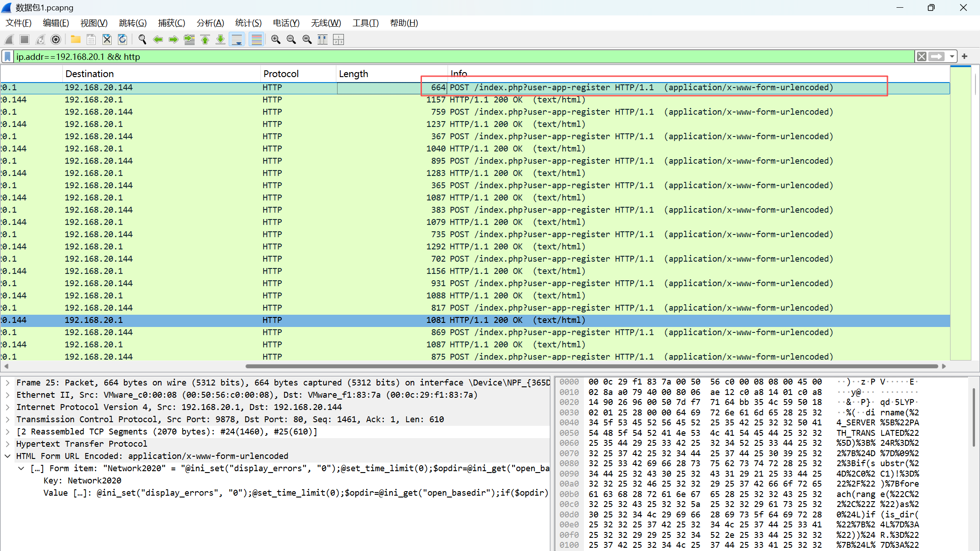The height and width of the screenshot is (551, 980).
Task: Click the zoom in magnifier icon
Action: coord(275,40)
